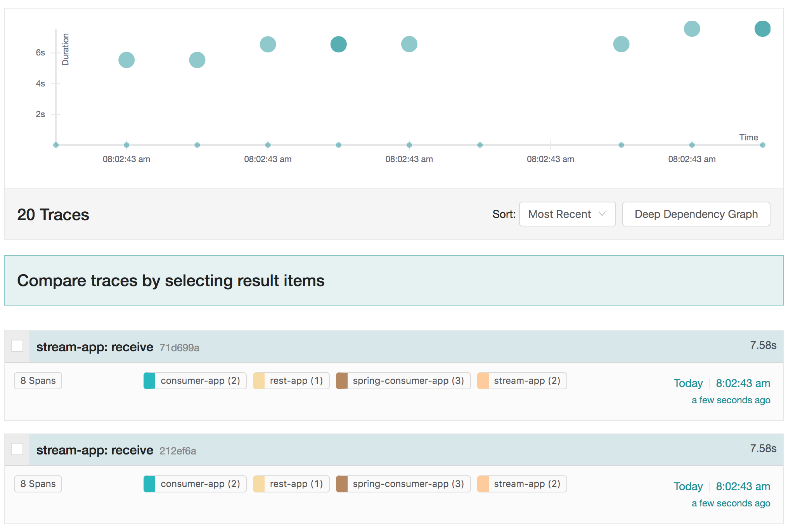Select the third large trace bubble from left
Screen dimensions: 793x532
pyautogui.click(x=268, y=44)
